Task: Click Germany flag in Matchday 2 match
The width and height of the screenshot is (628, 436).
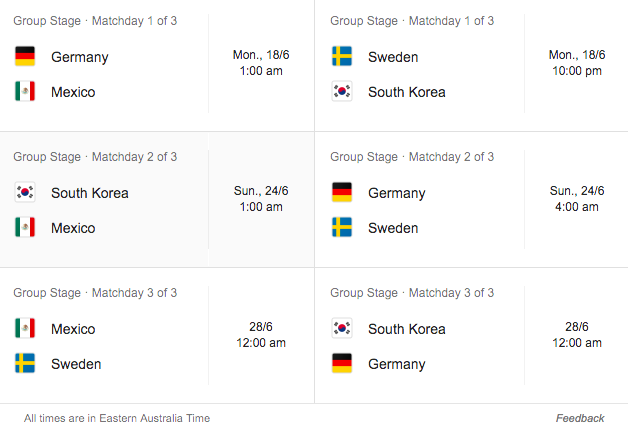Action: (x=342, y=192)
